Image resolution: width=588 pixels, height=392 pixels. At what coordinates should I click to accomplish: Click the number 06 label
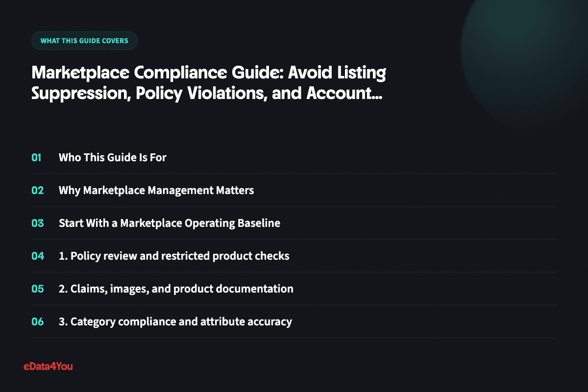(38, 321)
